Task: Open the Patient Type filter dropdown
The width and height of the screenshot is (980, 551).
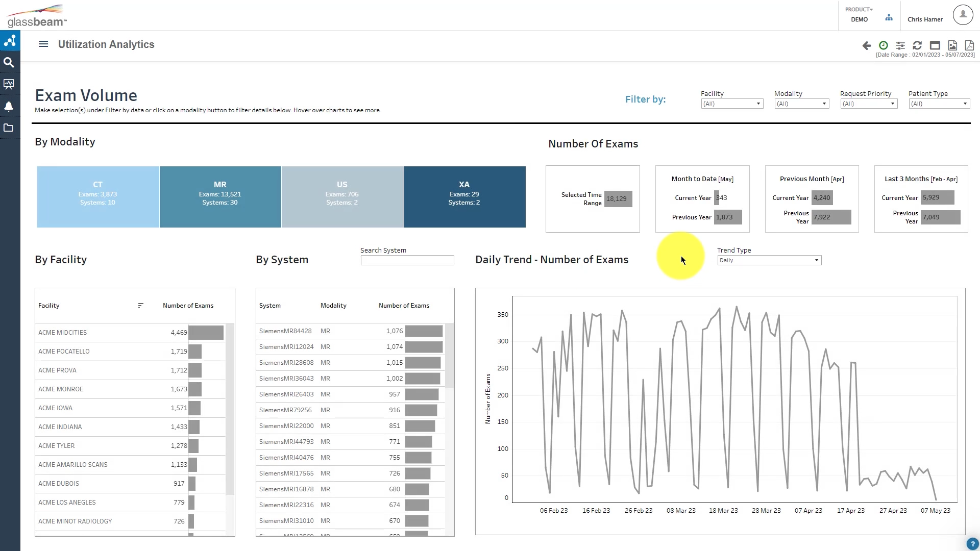Action: click(938, 103)
